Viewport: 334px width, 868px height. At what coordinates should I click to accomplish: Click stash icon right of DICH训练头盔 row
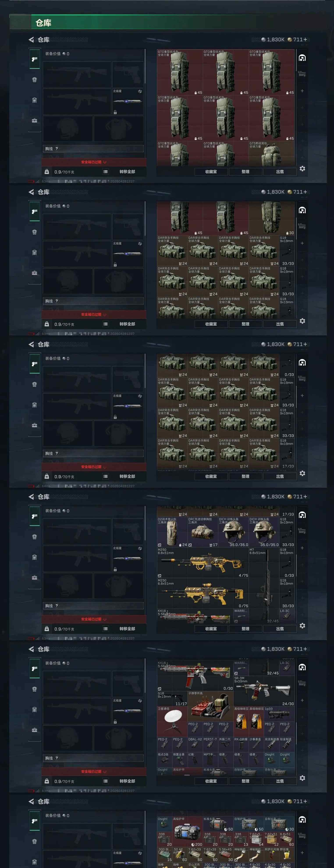pos(302,515)
